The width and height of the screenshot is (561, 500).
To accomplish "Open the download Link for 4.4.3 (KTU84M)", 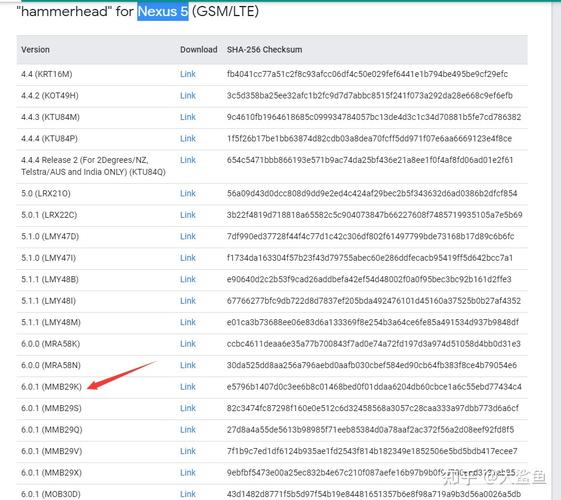I will click(x=188, y=117).
